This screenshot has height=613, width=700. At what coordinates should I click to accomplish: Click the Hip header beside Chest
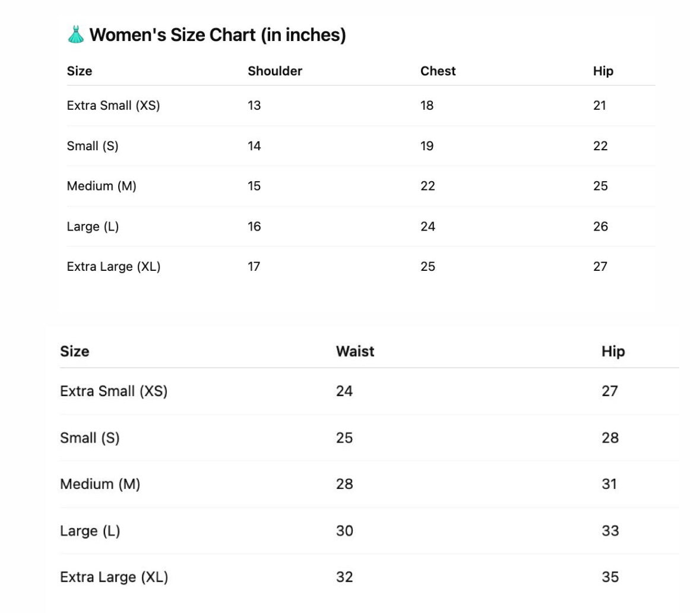pos(603,71)
